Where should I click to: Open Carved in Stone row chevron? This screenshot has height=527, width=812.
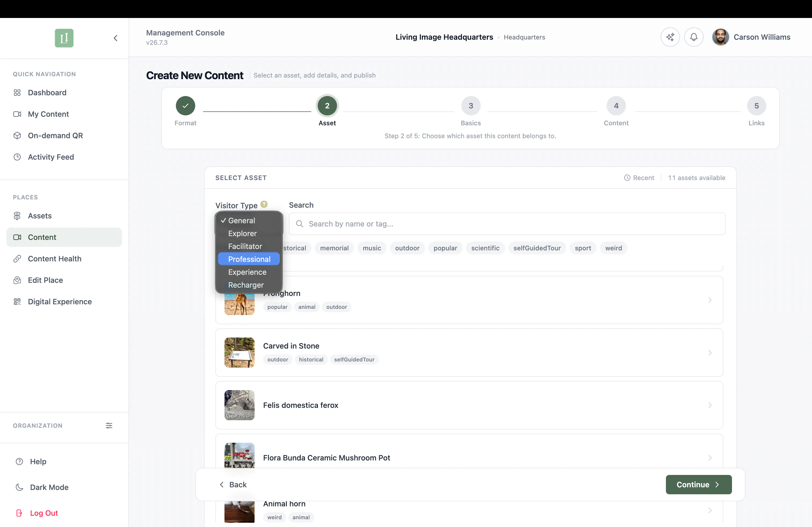click(710, 353)
